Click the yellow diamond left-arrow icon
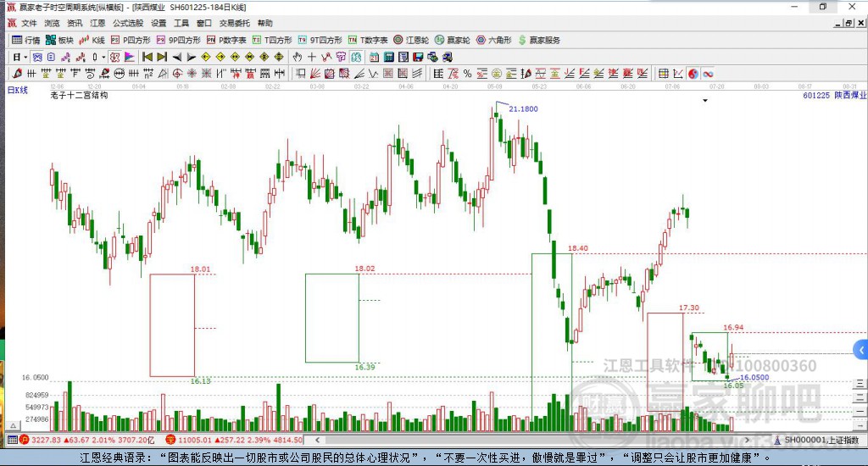 click(205, 57)
